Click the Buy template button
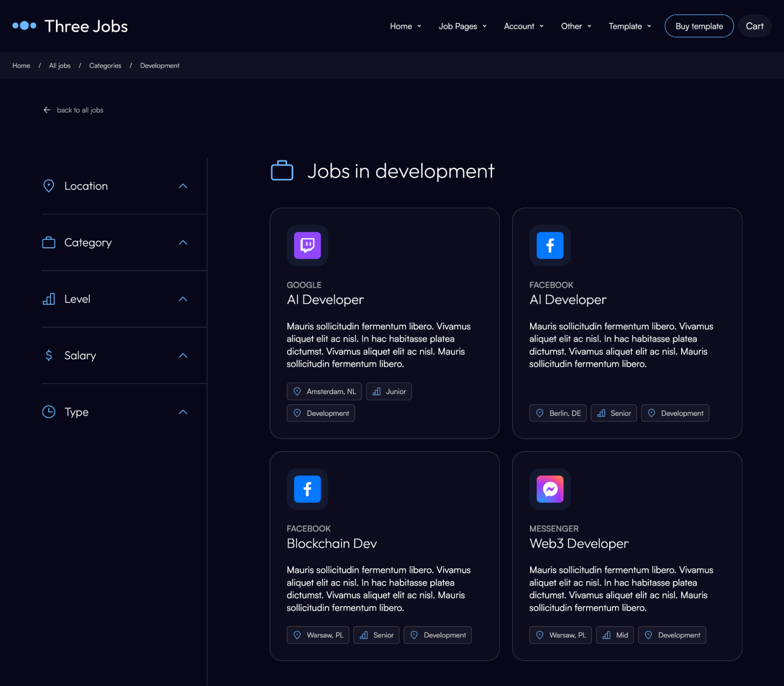784x686 pixels. click(x=699, y=26)
